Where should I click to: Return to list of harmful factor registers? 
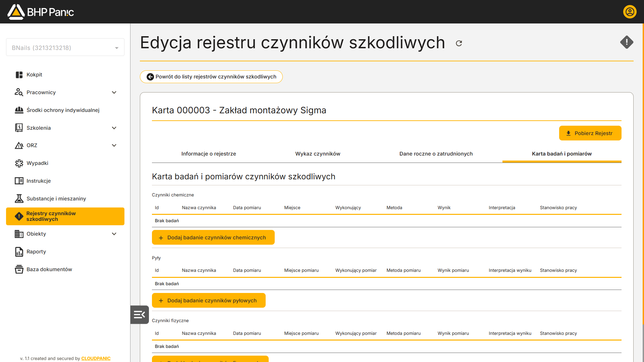[211, 77]
